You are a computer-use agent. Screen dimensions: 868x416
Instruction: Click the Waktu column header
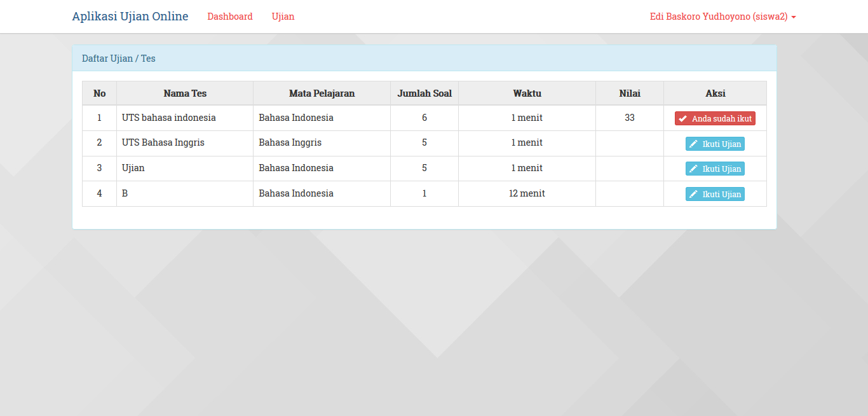[x=527, y=93]
